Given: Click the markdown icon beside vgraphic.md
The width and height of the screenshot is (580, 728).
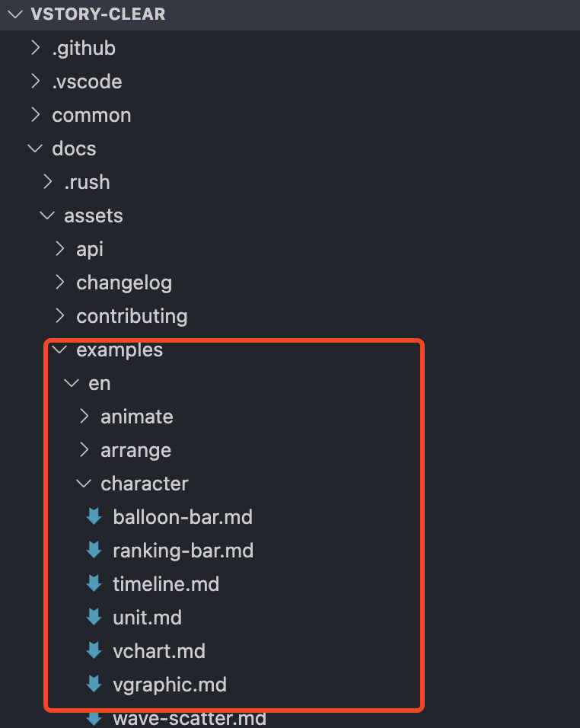Looking at the screenshot, I should click(x=94, y=683).
